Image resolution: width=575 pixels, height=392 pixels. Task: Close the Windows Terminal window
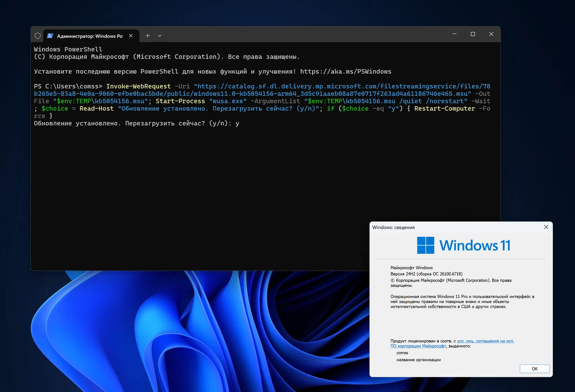[491, 34]
